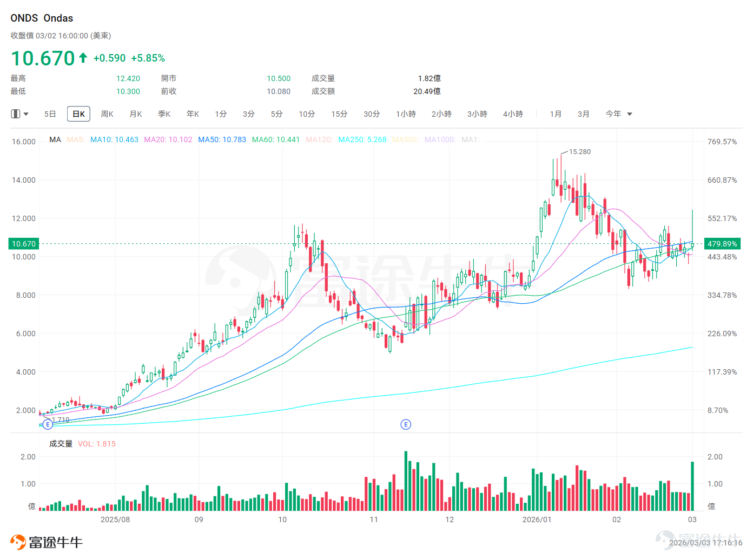
Task: Switch to 年K yearly chart
Action: [x=193, y=114]
